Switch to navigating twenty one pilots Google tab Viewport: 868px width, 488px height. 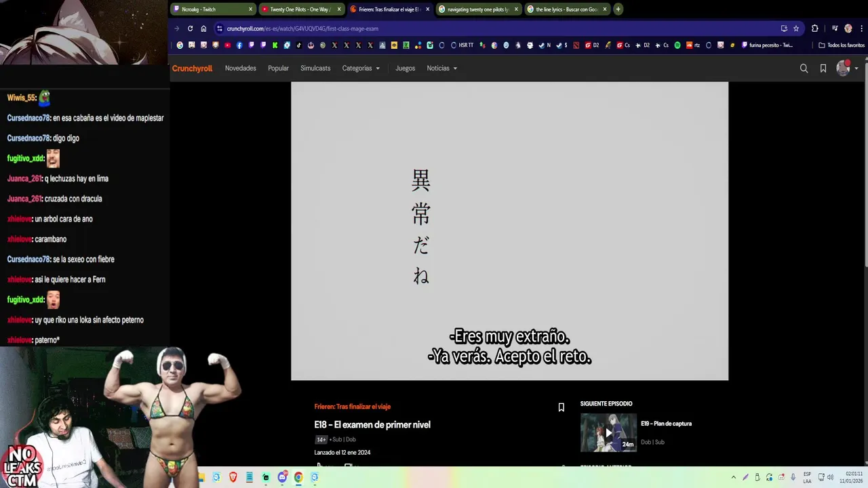[478, 9]
